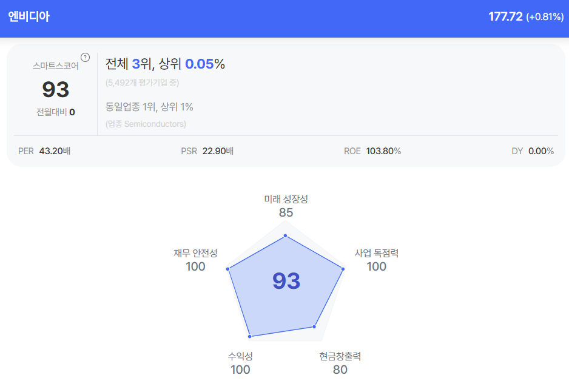Click the 수익성 radar label

pyautogui.click(x=240, y=356)
